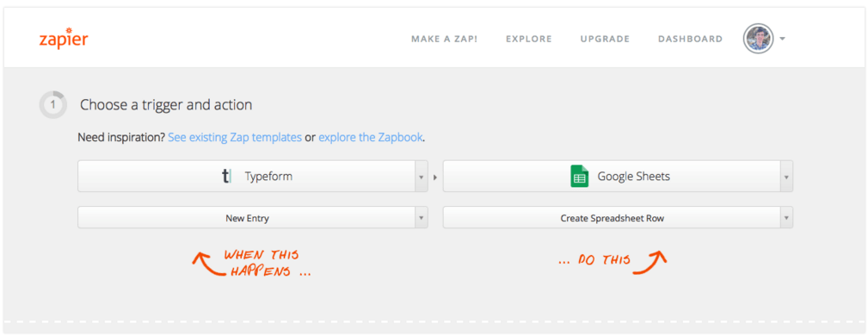The height and width of the screenshot is (336, 868).
Task: Open the Create Spreadsheet Row dropdown arrow
Action: pyautogui.click(x=786, y=218)
